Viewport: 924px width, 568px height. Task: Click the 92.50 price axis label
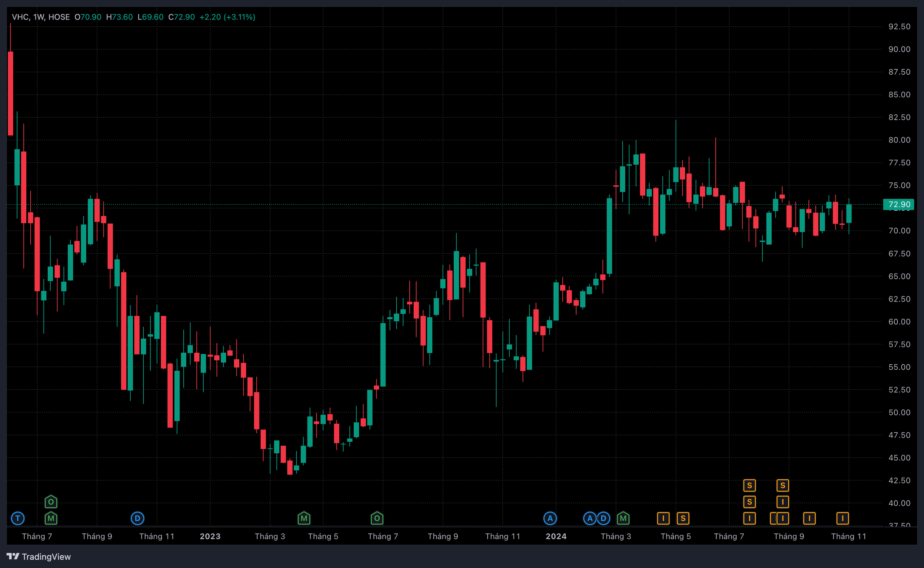pos(899,27)
